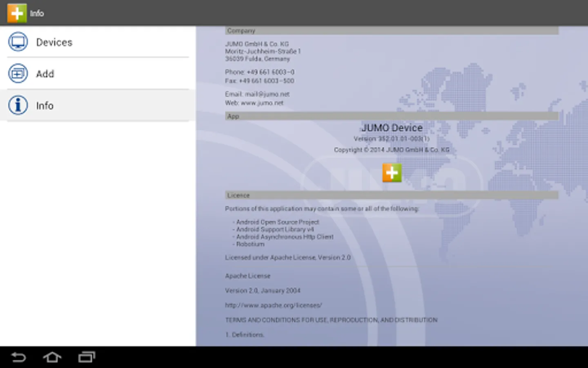The image size is (588, 368).
Task: Tap the phone number +49 661 6003-0
Action: point(270,72)
